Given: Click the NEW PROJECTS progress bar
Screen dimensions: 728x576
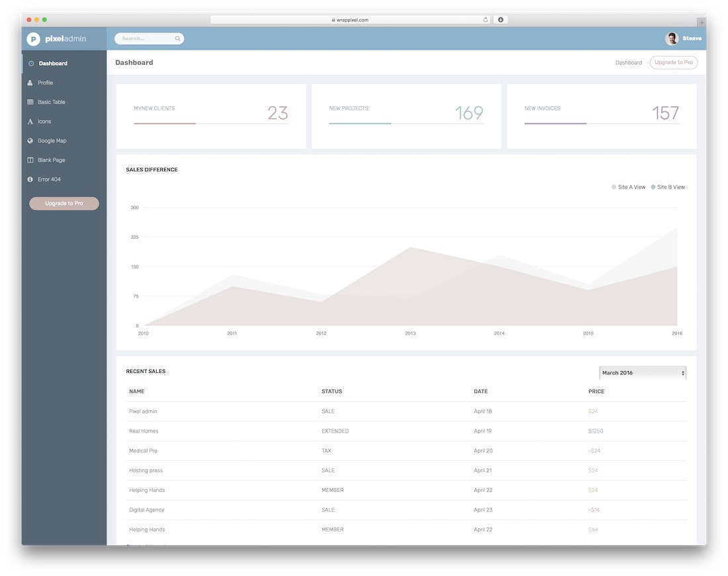Looking at the screenshot, I should tap(406, 124).
